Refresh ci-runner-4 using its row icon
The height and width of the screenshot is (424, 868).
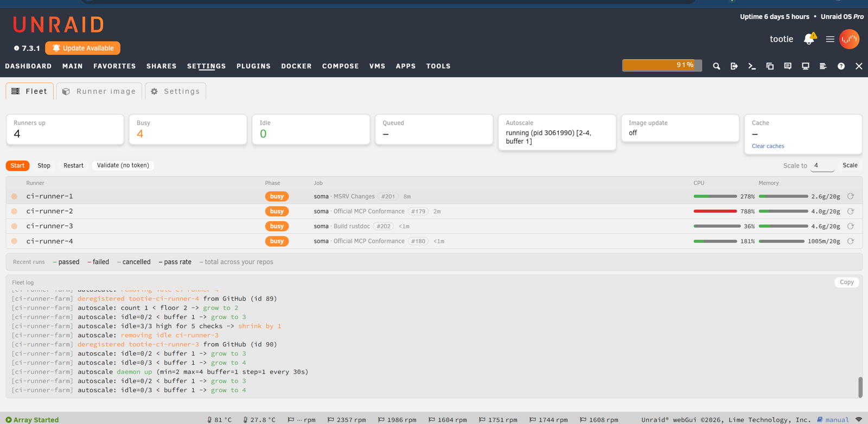click(851, 241)
